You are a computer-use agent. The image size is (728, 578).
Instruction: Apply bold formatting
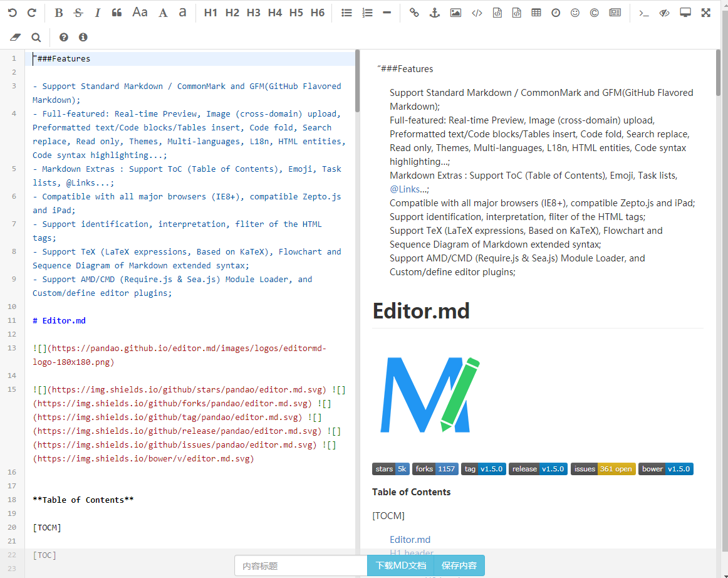pos(58,13)
